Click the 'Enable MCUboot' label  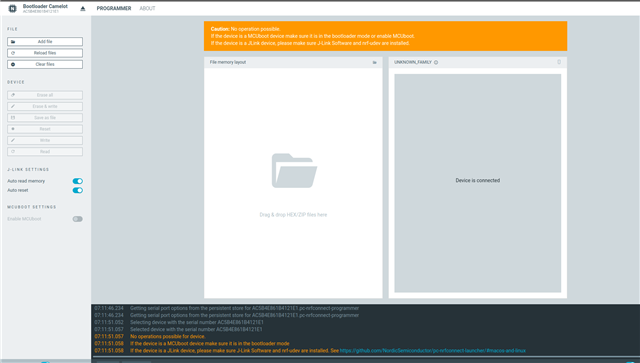[24, 219]
